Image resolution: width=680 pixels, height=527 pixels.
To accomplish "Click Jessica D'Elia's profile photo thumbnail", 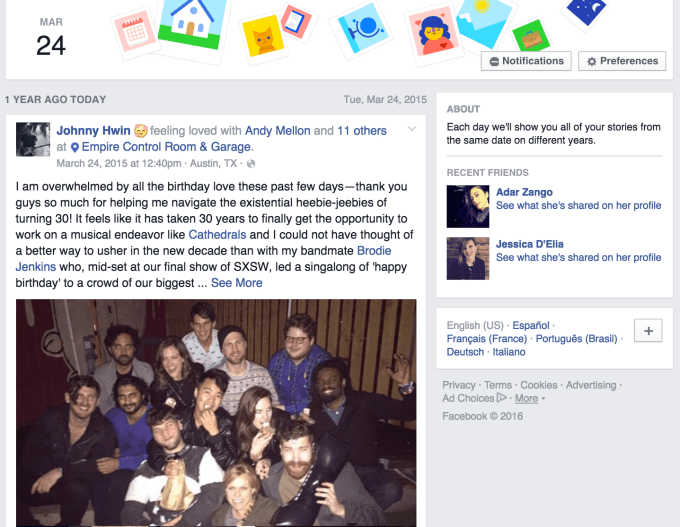I will coord(468,258).
